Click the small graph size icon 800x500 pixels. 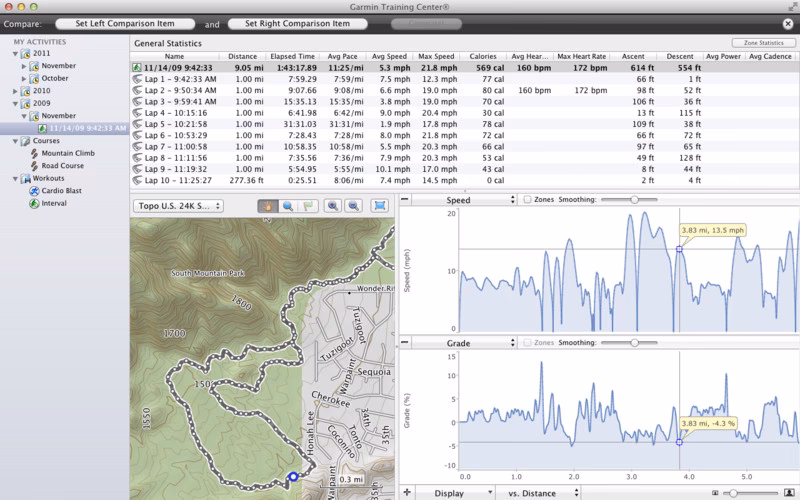coord(715,493)
